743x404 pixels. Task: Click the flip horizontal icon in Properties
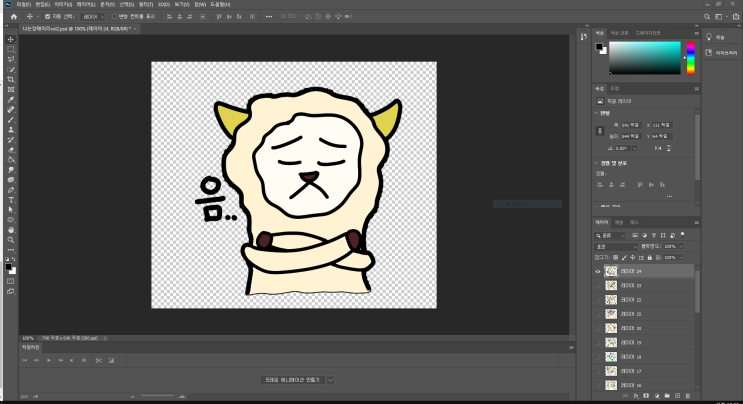pyautogui.click(x=658, y=148)
